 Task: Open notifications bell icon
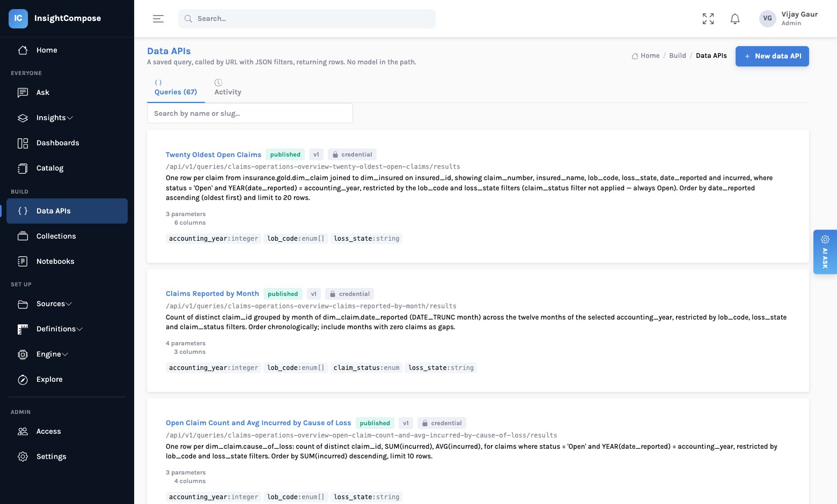[735, 19]
